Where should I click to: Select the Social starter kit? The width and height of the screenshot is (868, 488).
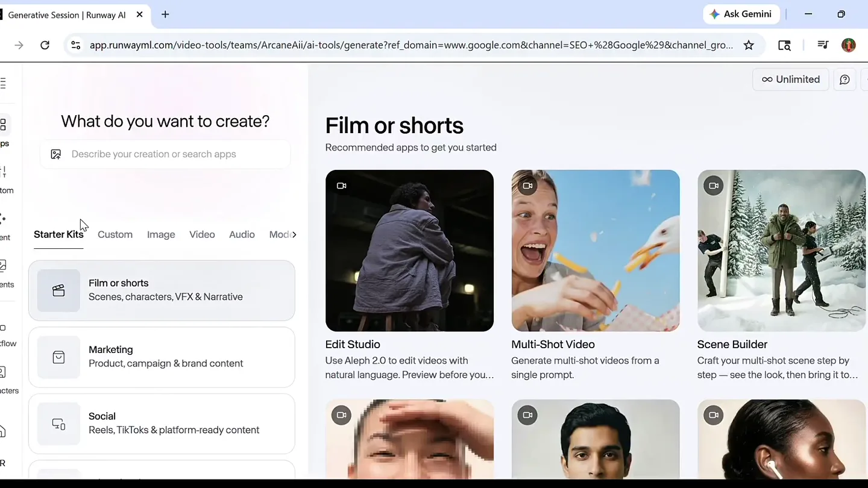(x=162, y=424)
